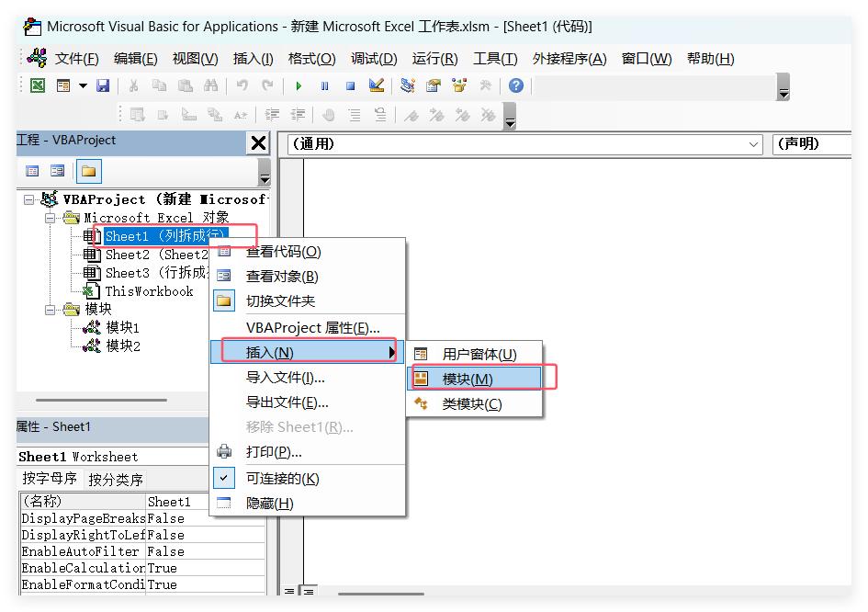Expand the 插入(N) submenu entry
The height and width of the screenshot is (612, 868).
[308, 352]
